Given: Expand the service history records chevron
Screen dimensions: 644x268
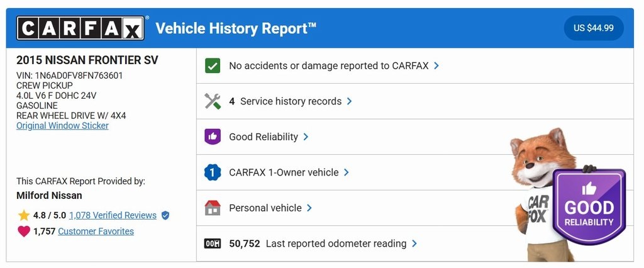Looking at the screenshot, I should click(350, 101).
